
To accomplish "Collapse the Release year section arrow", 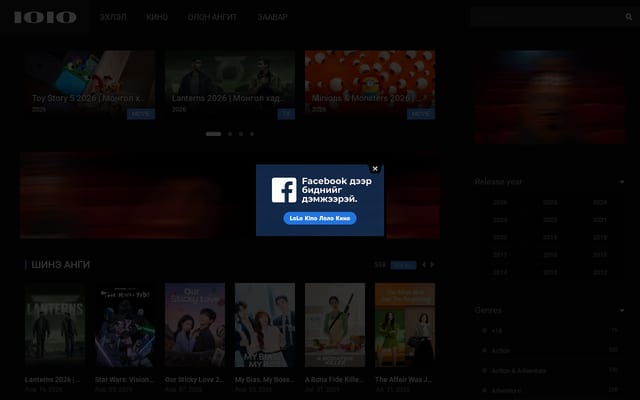I will click(622, 182).
